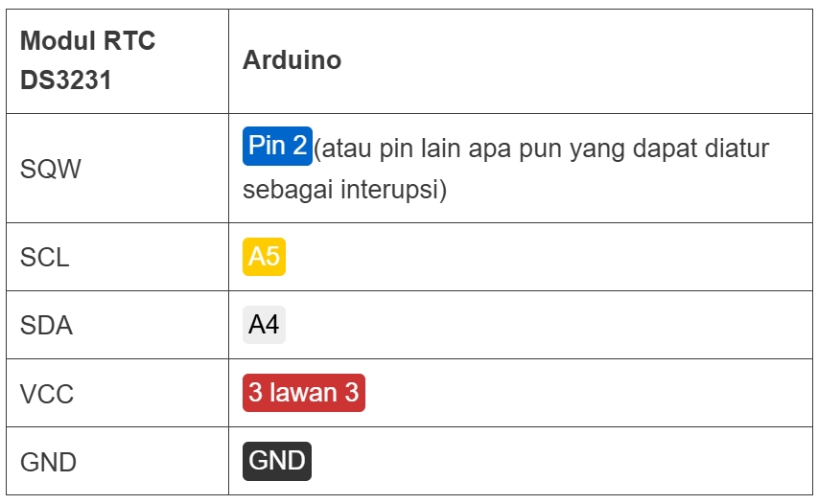Select the SQW row label
Screen dimensions: 818x504
51,170
